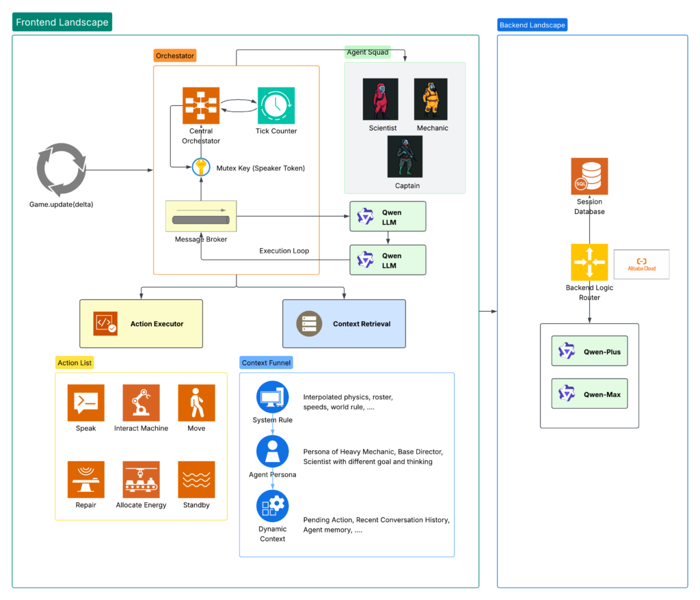Select the Qwen-Plus model box

coord(589,351)
